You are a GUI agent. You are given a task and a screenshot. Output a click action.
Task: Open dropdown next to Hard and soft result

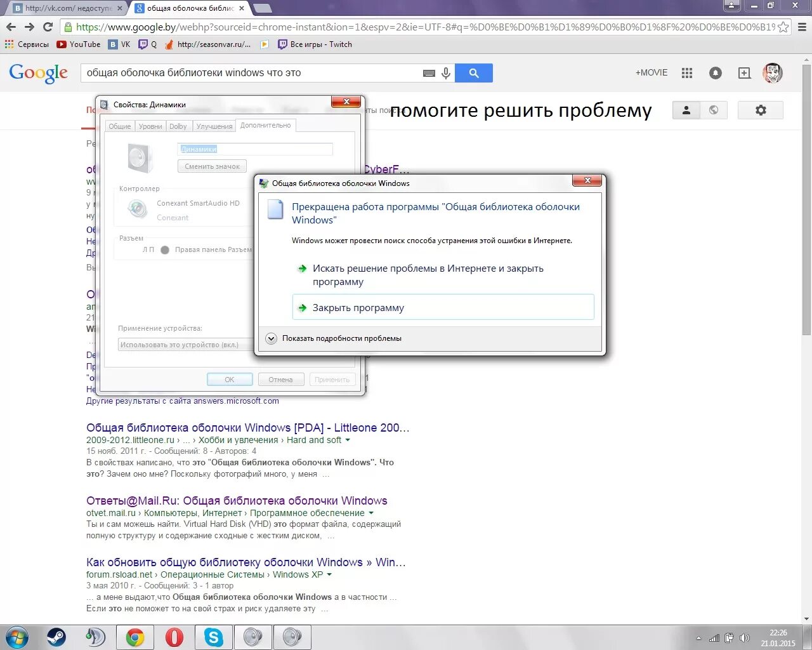pos(348,440)
